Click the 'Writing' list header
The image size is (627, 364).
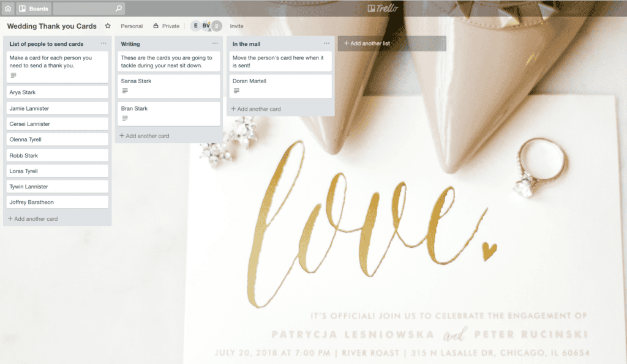(x=130, y=44)
